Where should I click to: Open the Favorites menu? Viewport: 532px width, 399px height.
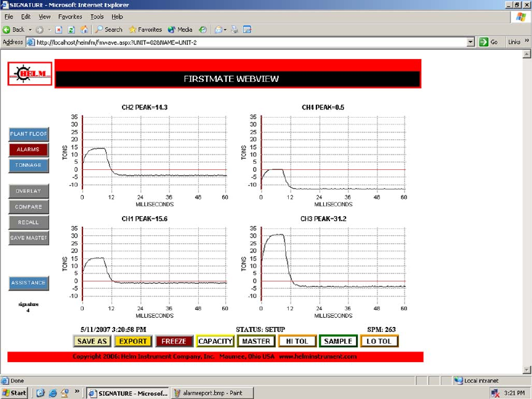[x=70, y=17]
